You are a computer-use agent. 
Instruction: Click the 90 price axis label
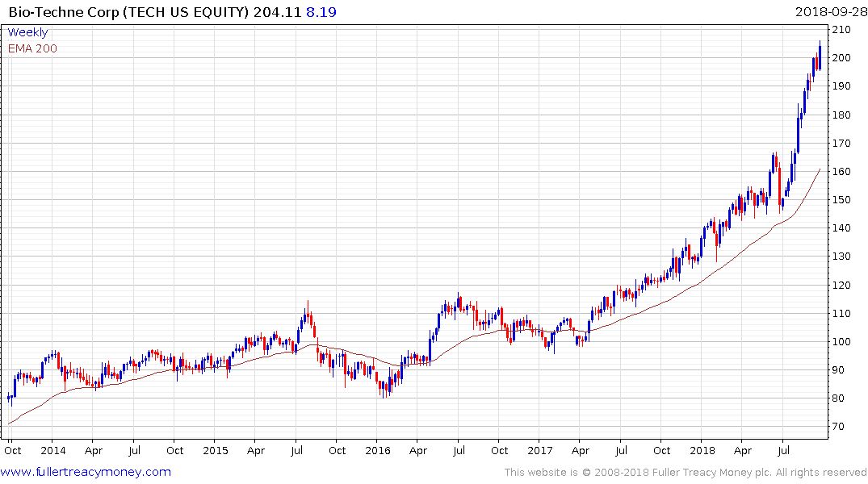click(x=838, y=369)
